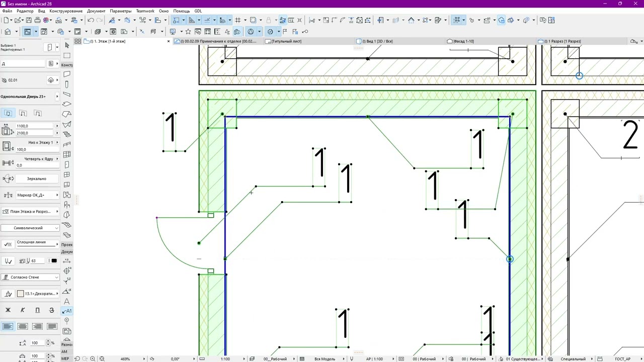Open the Документ menu
This screenshot has width=644, height=362.
[96, 11]
